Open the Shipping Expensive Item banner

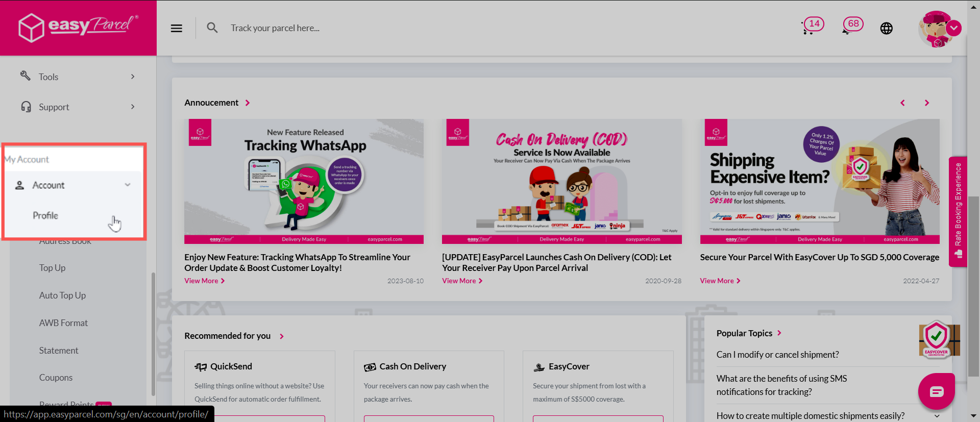[x=820, y=182]
